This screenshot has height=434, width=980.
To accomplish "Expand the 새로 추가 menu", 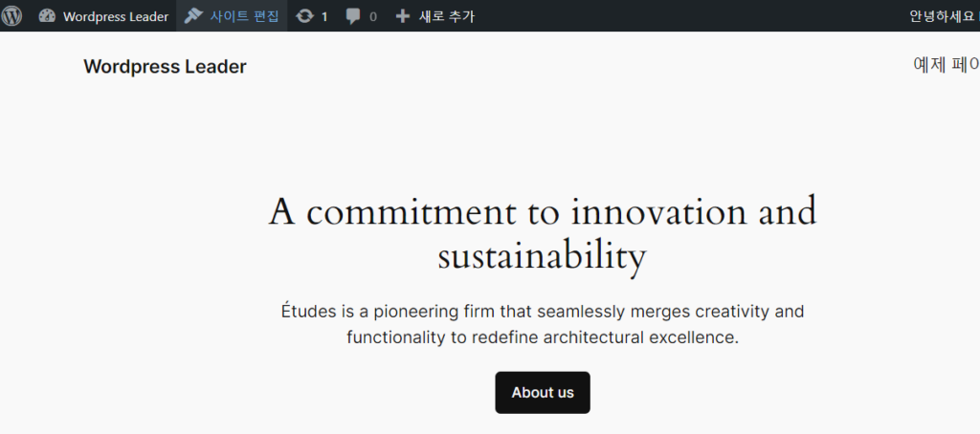I will (x=446, y=16).
